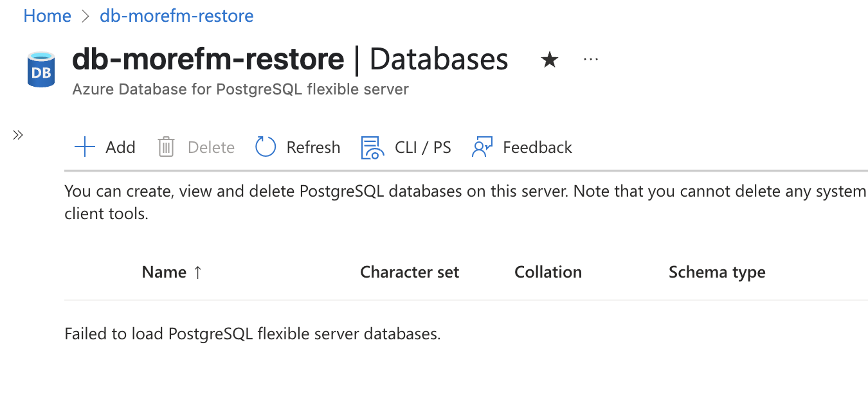
Task: Click the Schema type column header
Action: [717, 272]
